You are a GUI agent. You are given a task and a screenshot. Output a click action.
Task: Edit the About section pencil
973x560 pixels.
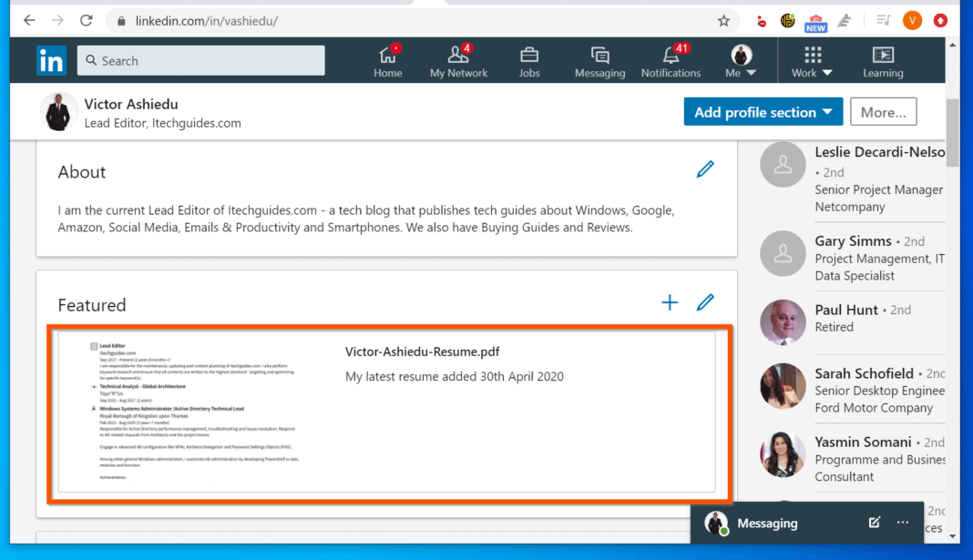coord(705,169)
